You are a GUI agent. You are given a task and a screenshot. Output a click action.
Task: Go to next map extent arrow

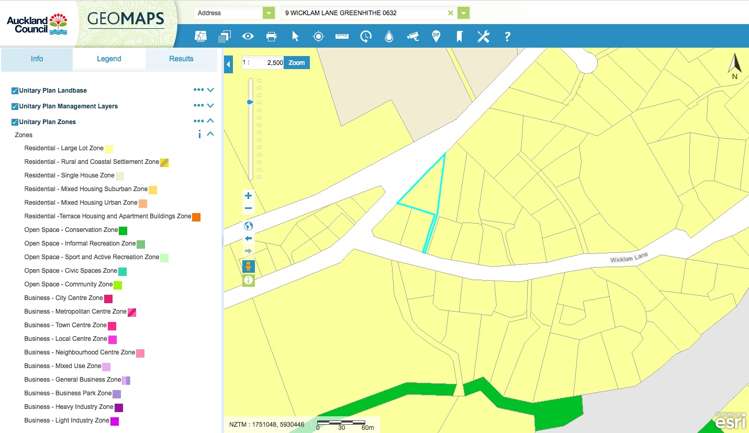point(248,251)
